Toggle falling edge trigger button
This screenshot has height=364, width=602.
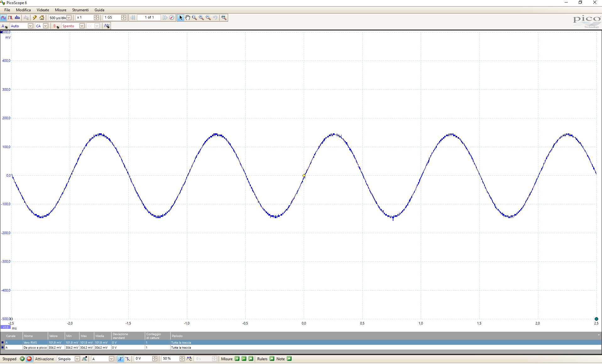pos(128,359)
